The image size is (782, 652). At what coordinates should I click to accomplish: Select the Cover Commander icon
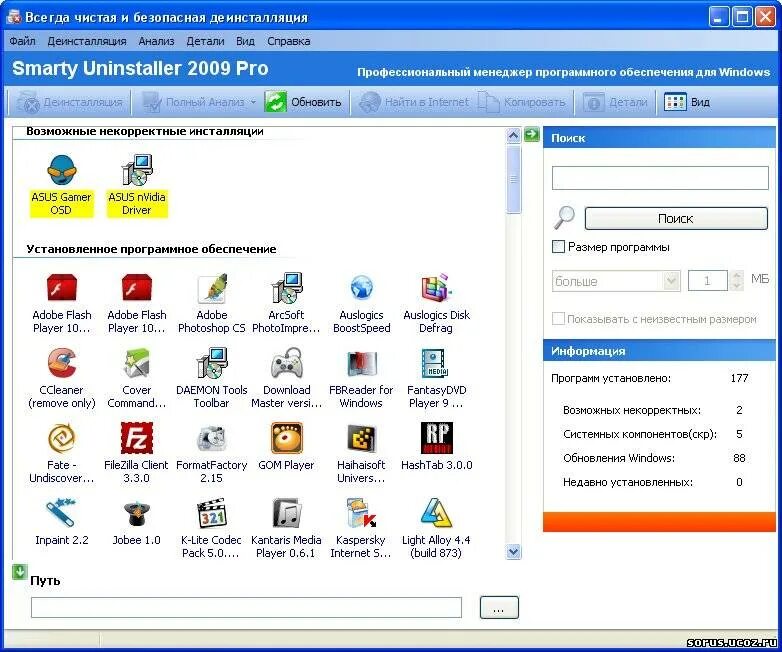click(137, 363)
